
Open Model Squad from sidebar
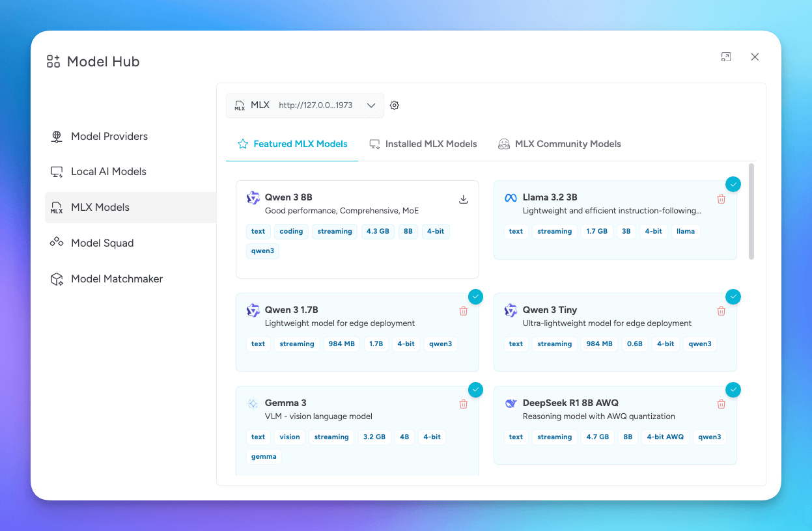click(102, 243)
